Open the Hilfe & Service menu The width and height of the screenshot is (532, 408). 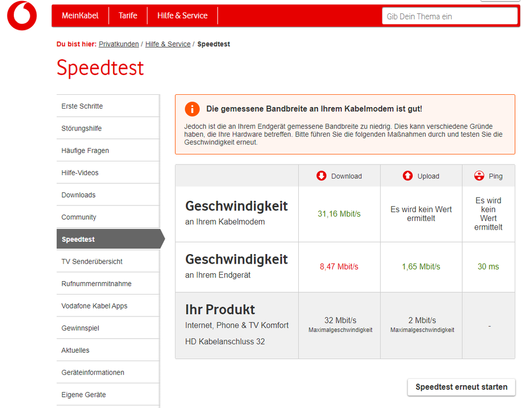[182, 15]
